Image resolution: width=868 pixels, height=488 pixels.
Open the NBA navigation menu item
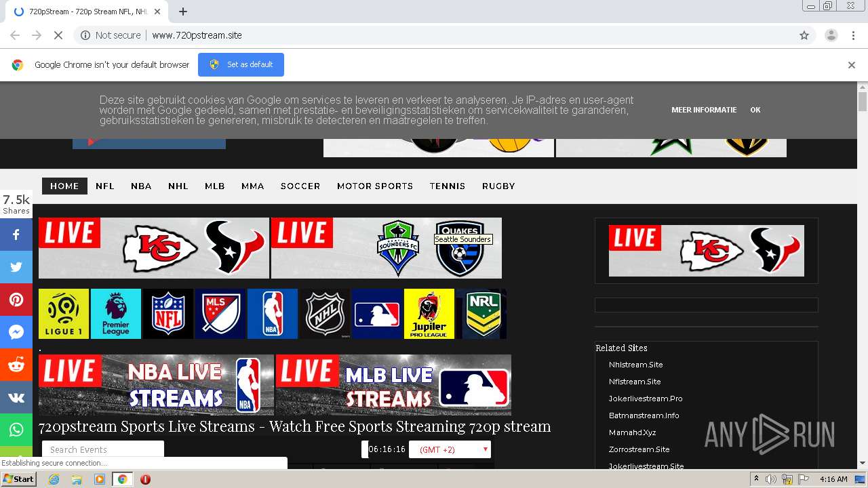coord(141,186)
